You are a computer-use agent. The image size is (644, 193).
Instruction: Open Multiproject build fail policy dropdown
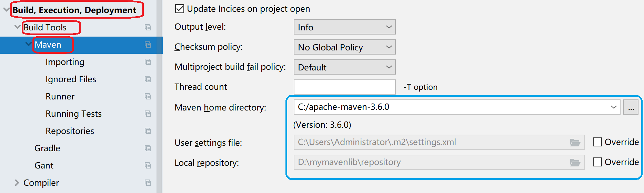[344, 67]
